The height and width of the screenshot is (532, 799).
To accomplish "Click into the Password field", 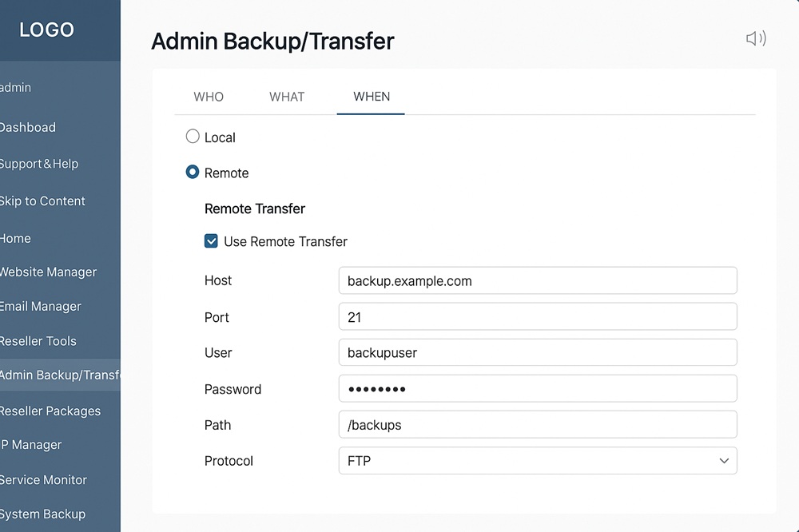I will coord(537,389).
